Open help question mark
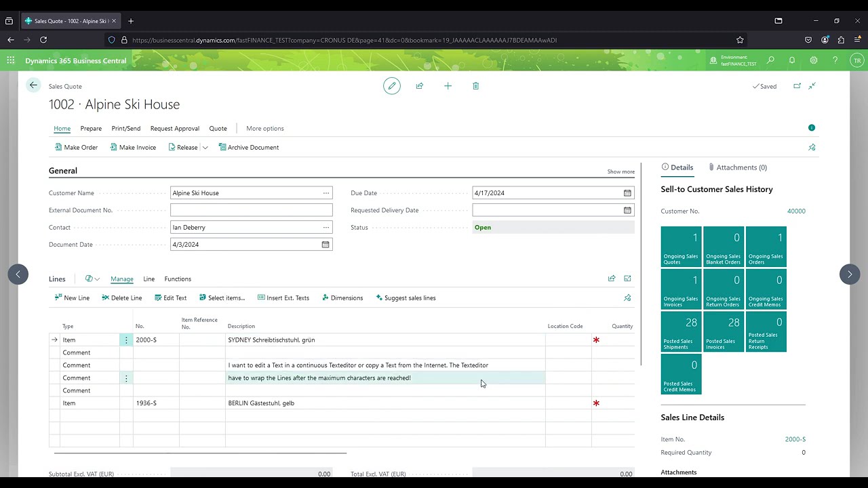The image size is (868, 488). point(835,60)
